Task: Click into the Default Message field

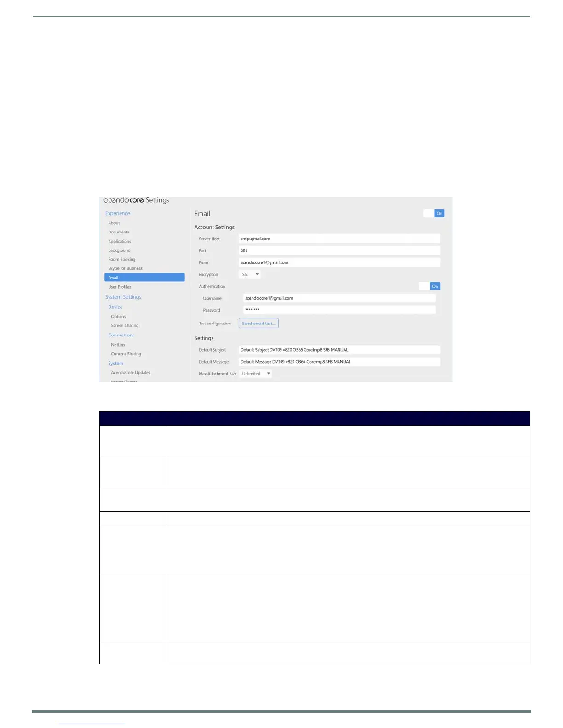Action: point(339,362)
